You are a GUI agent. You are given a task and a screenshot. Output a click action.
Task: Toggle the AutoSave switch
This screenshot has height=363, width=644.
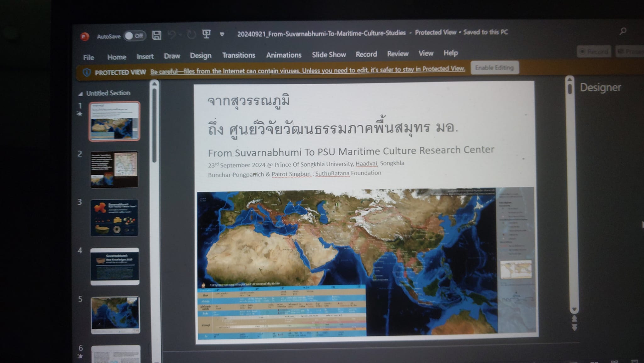(135, 36)
